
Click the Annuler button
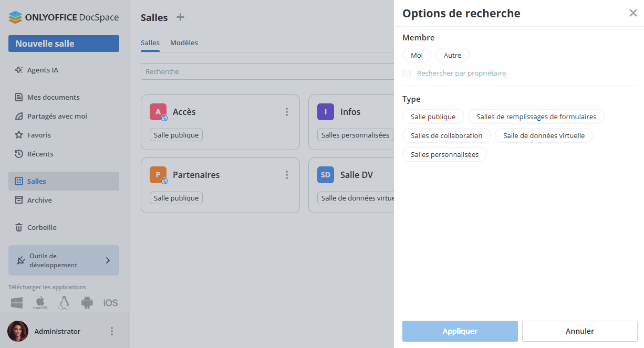[579, 331]
